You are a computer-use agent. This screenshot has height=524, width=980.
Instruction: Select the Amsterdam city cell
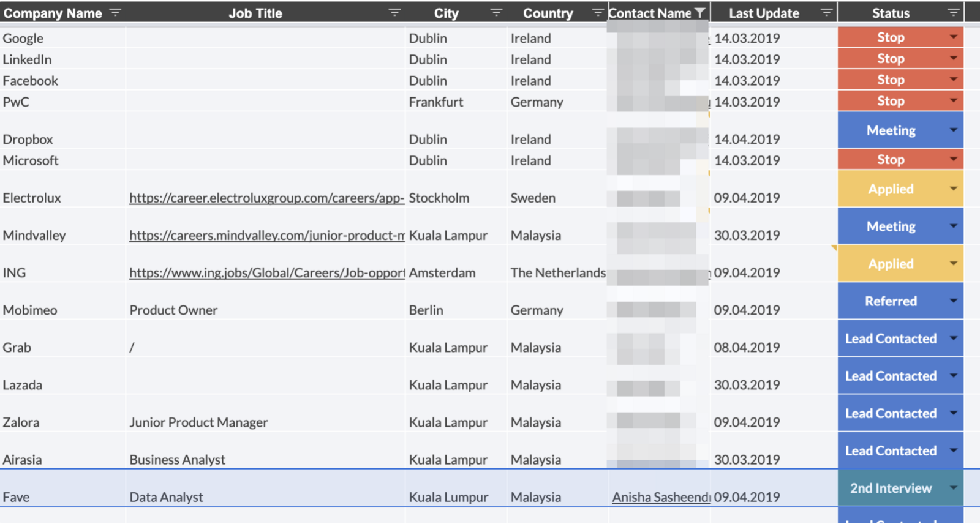(x=456, y=264)
